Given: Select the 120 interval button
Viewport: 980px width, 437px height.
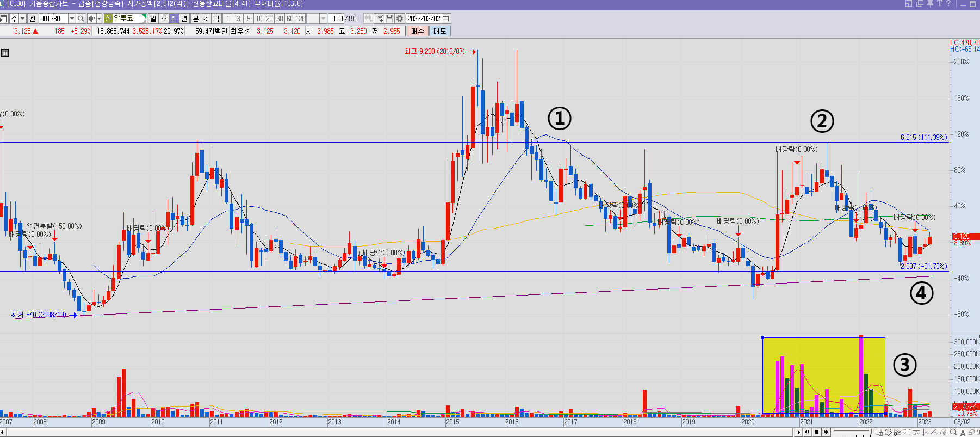Looking at the screenshot, I should tap(301, 19).
